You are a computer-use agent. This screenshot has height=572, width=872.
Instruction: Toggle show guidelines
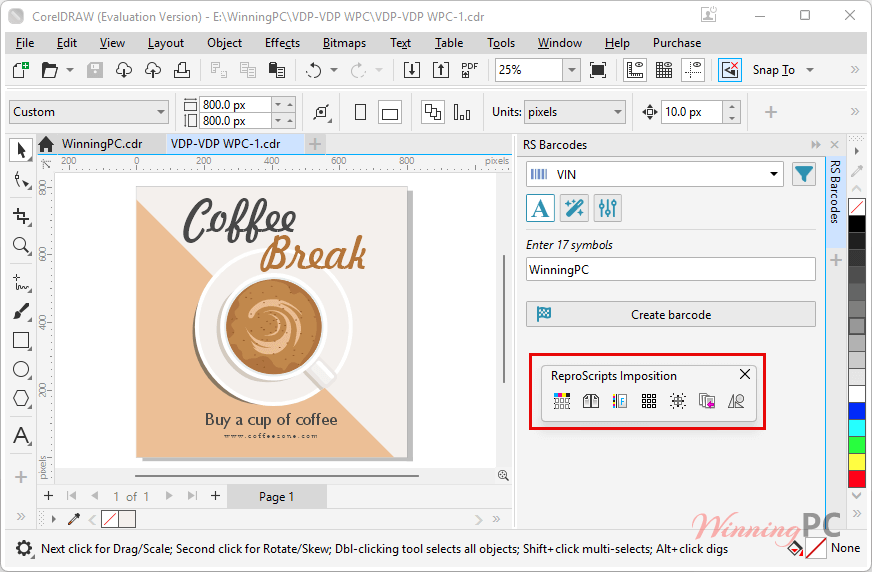tap(693, 70)
